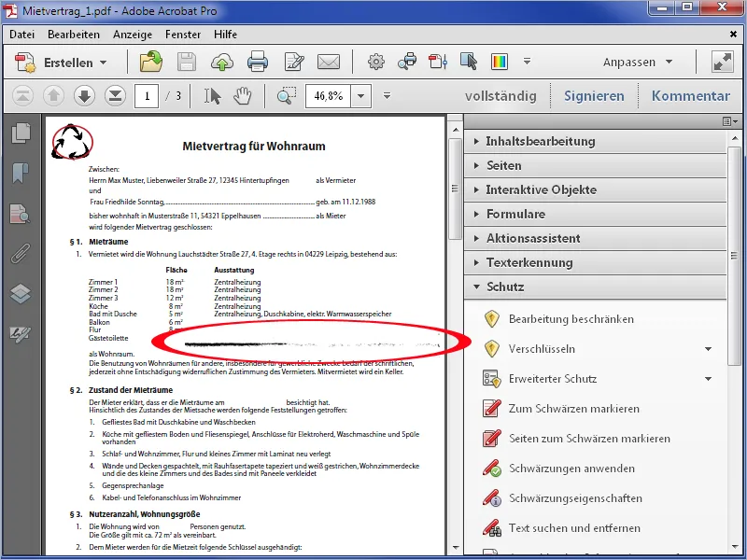This screenshot has height=560, width=747.
Task: Click the marquee zoom magnifier tool
Action: 287,96
